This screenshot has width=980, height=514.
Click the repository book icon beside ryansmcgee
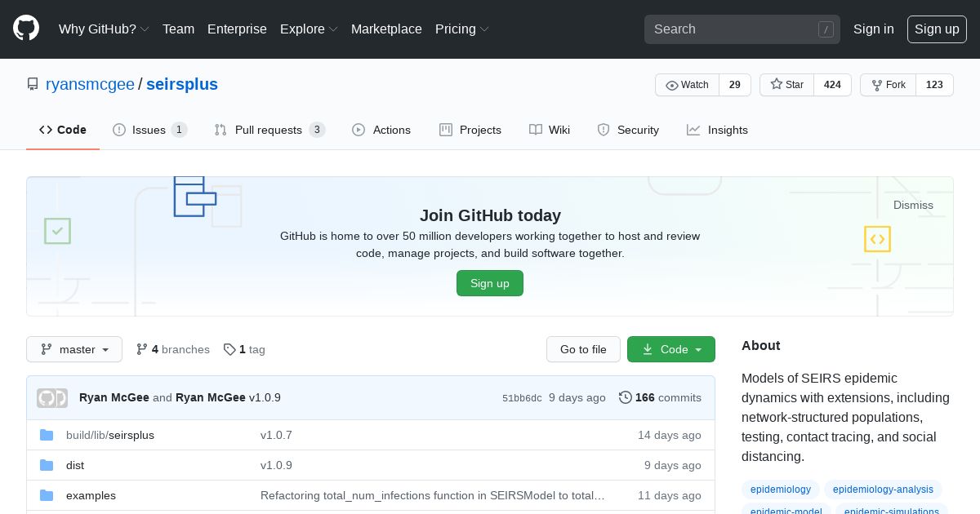33,85
